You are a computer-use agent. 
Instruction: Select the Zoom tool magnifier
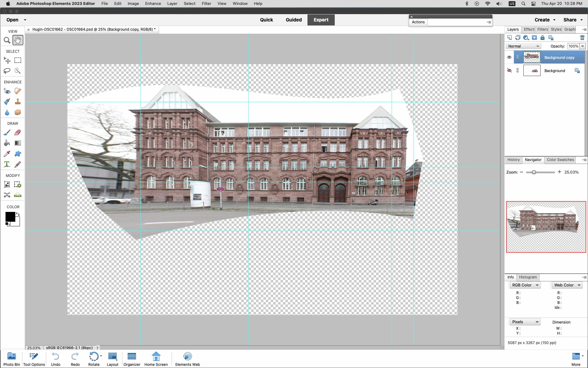tap(7, 40)
